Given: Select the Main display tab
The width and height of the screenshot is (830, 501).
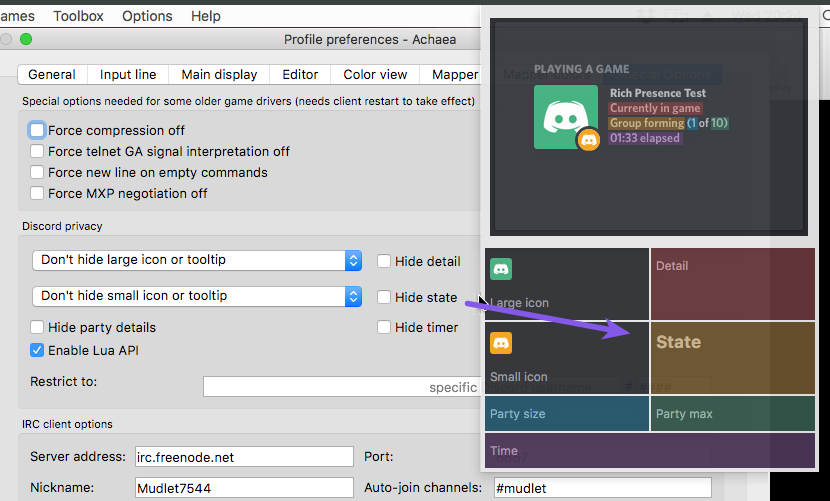Looking at the screenshot, I should point(219,75).
